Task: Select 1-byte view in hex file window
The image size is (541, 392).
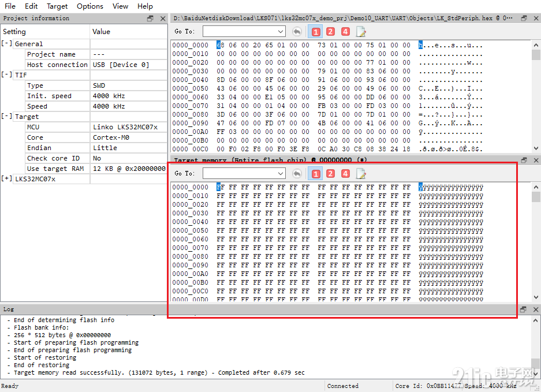Action: pyautogui.click(x=315, y=32)
